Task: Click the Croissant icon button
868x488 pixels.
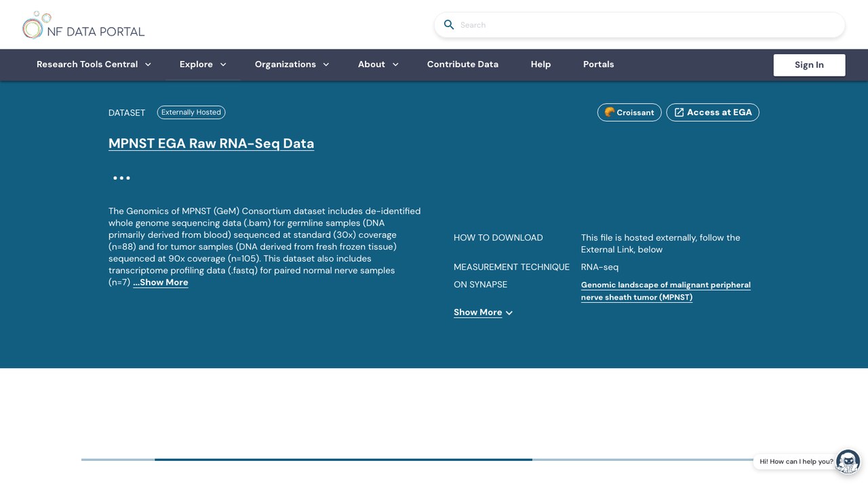Action: tap(629, 113)
